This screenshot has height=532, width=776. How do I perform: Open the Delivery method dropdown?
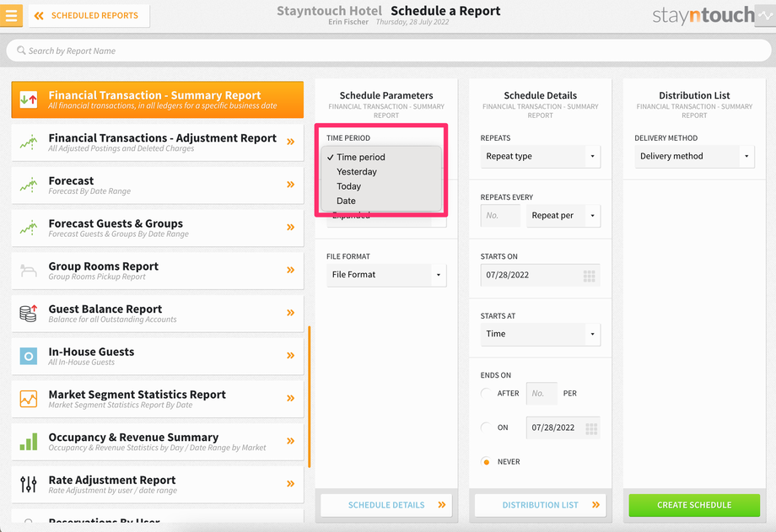[x=694, y=156]
